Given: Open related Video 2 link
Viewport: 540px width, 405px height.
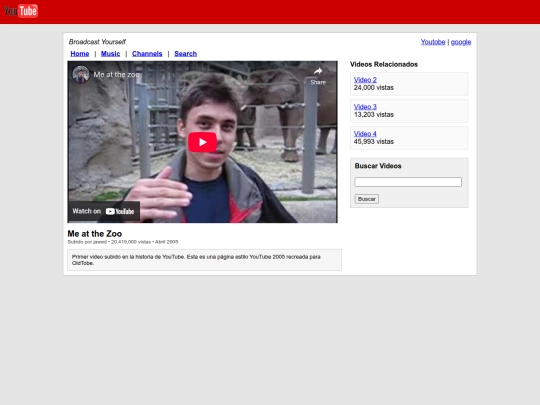Looking at the screenshot, I should click(x=365, y=80).
